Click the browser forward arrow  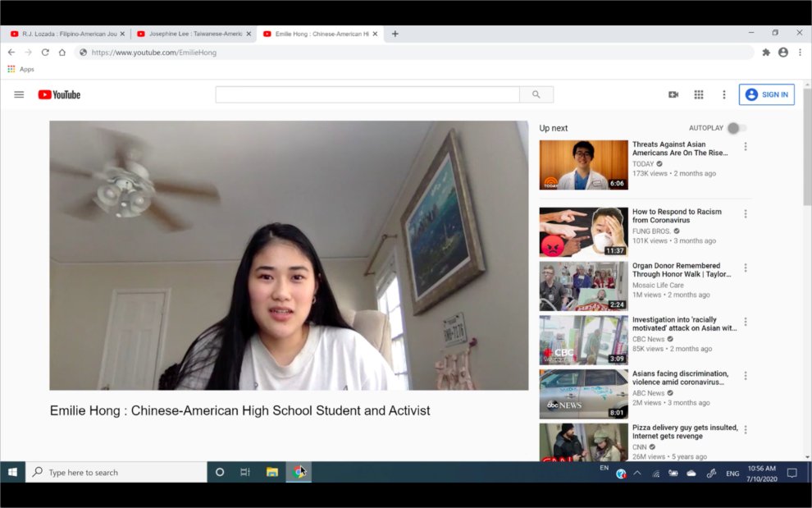coord(29,53)
